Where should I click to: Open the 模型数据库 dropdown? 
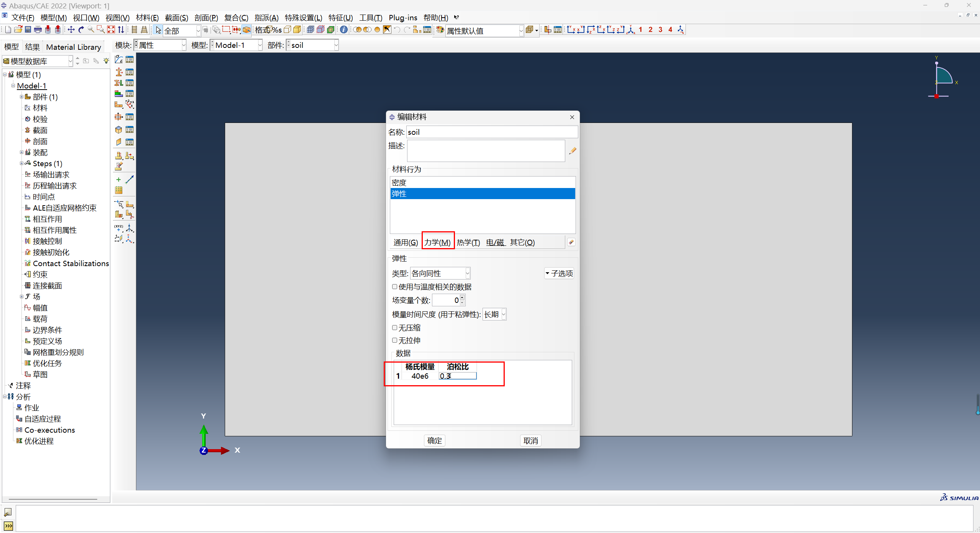click(x=38, y=61)
